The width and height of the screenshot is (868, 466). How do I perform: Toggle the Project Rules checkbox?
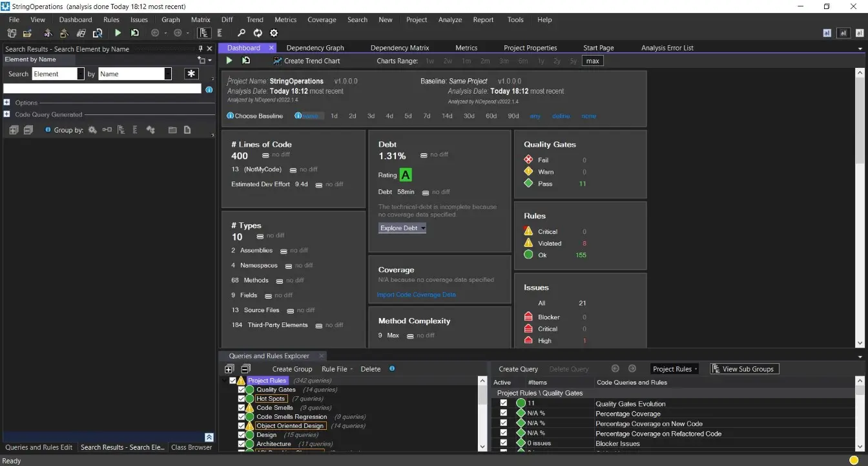click(233, 381)
